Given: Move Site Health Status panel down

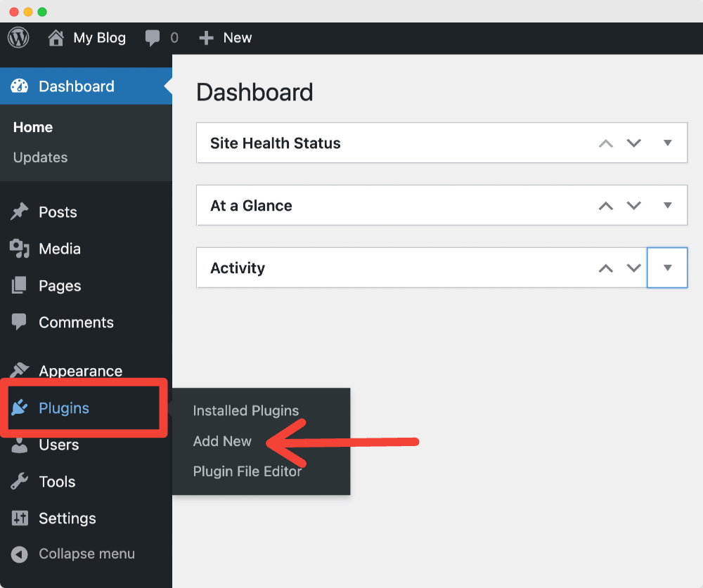Looking at the screenshot, I should tap(634, 143).
